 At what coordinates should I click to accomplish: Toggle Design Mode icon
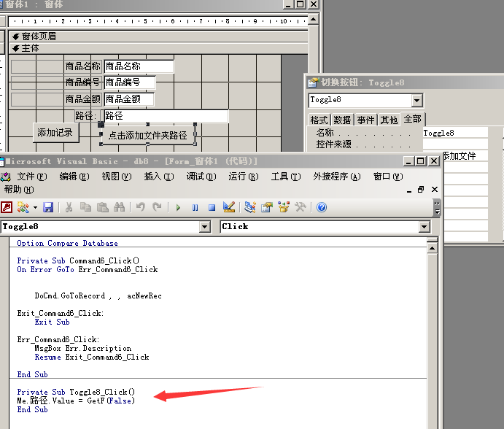pos(229,207)
